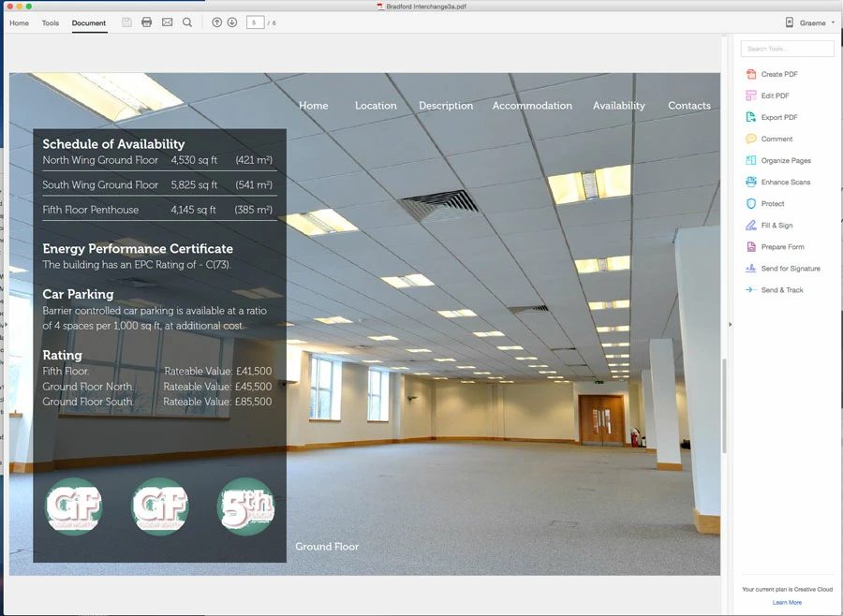Click the Send for Signature icon
This screenshot has height=616, width=843.
751,269
